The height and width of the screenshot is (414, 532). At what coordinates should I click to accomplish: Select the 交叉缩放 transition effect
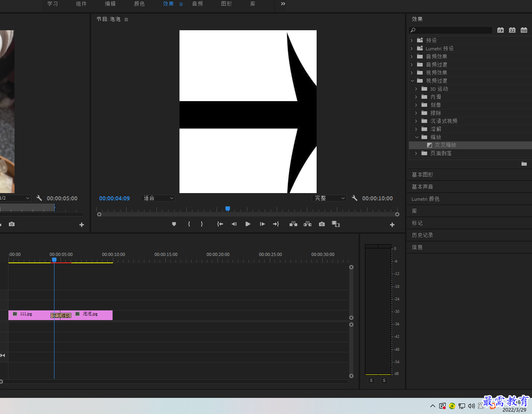[x=470, y=145]
